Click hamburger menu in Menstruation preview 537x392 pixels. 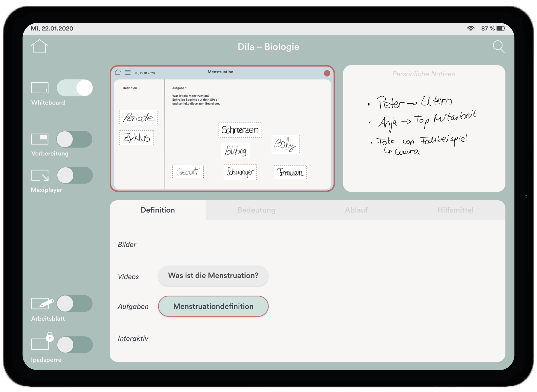[128, 73]
